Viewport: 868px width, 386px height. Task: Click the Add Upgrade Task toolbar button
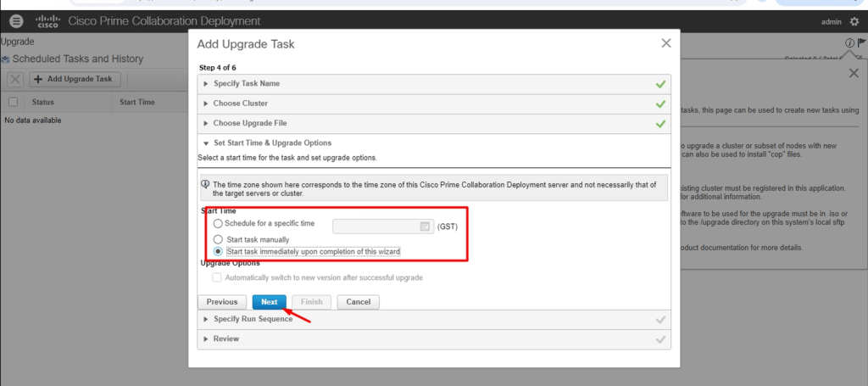(x=75, y=79)
